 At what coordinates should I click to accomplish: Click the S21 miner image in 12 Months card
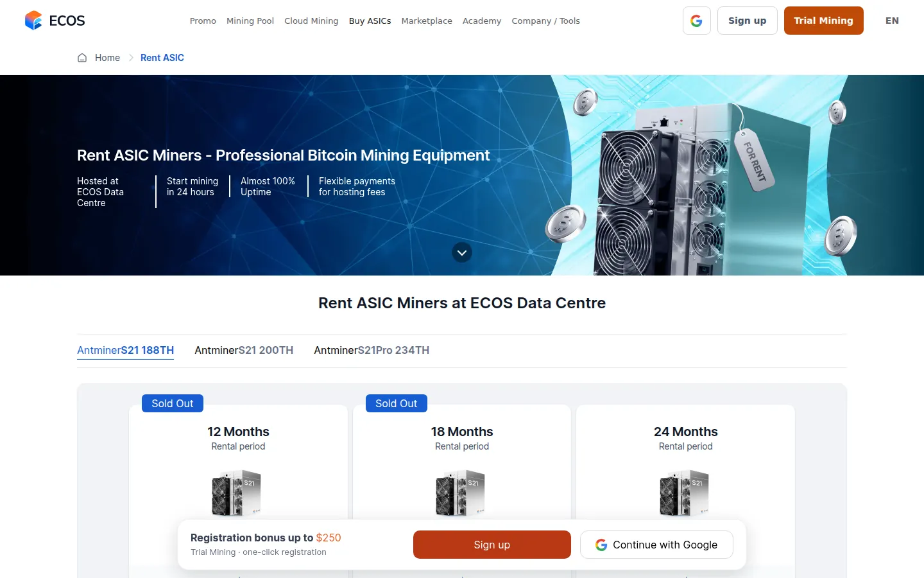[237, 494]
